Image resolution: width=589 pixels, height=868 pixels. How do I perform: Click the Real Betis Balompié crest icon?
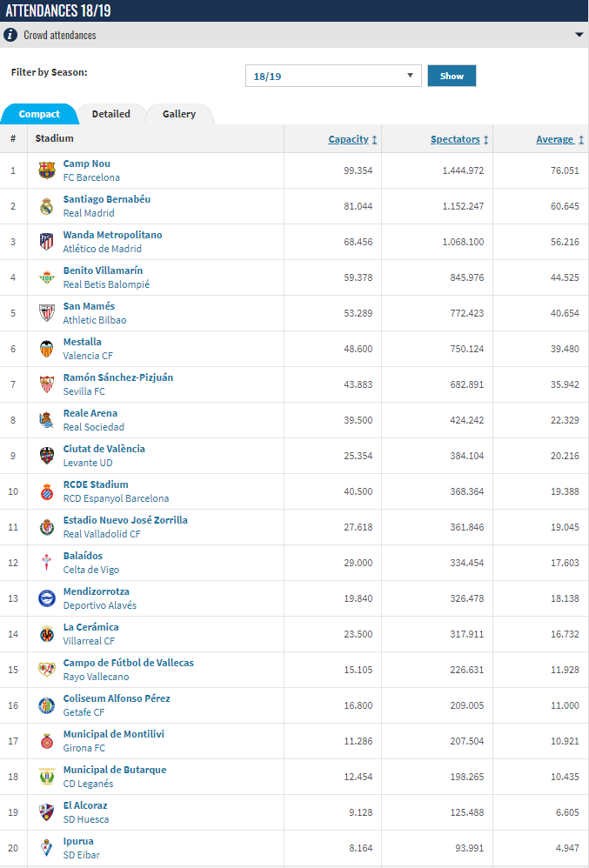(47, 277)
